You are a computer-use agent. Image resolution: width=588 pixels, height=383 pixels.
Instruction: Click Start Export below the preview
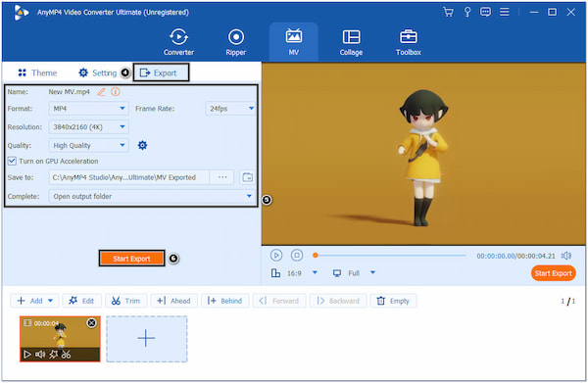tap(553, 273)
